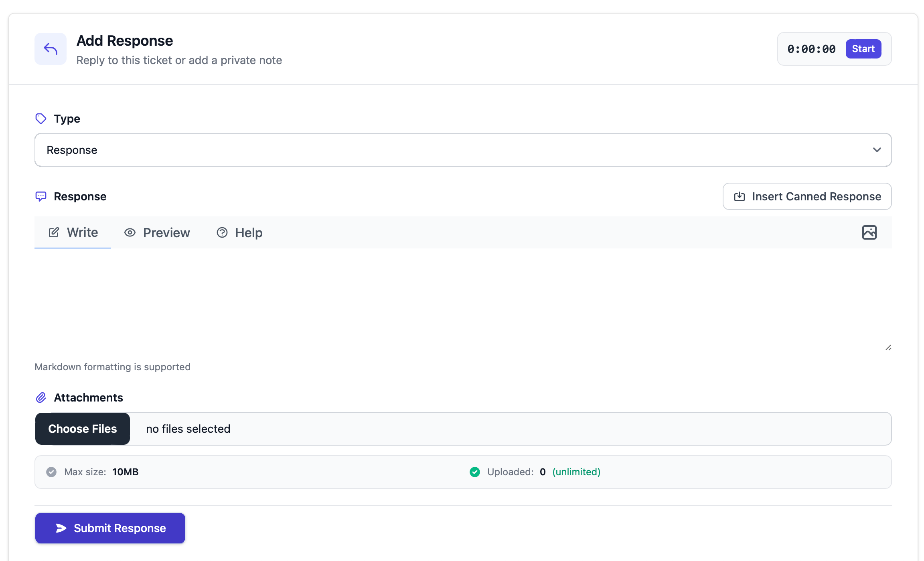The width and height of the screenshot is (924, 561).
Task: Click the speech bubble icon beside Response
Action: (x=41, y=196)
